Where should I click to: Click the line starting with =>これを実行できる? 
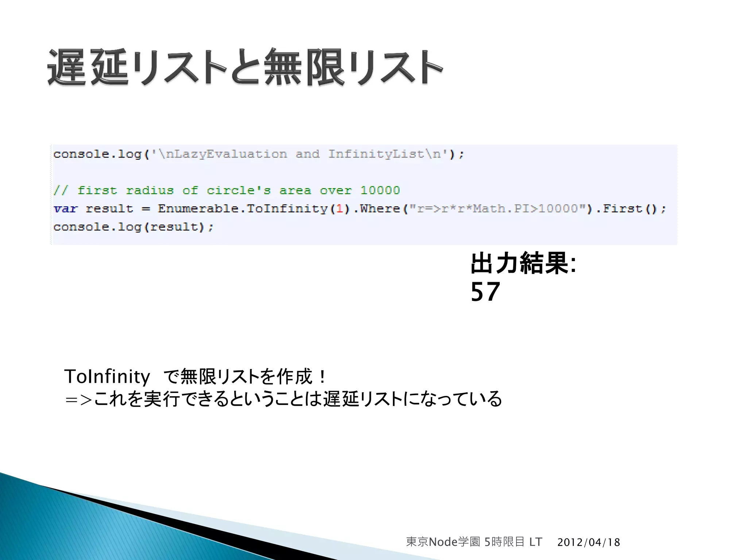coord(283,399)
